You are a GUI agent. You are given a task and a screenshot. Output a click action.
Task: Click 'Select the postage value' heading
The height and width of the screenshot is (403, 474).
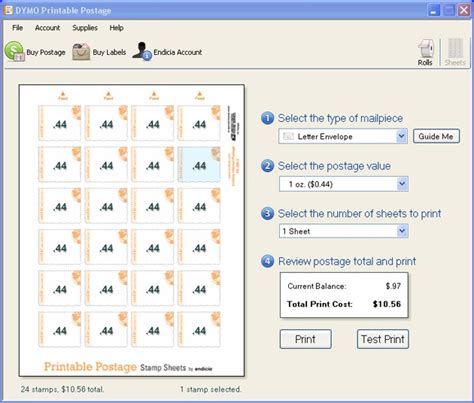[334, 166]
